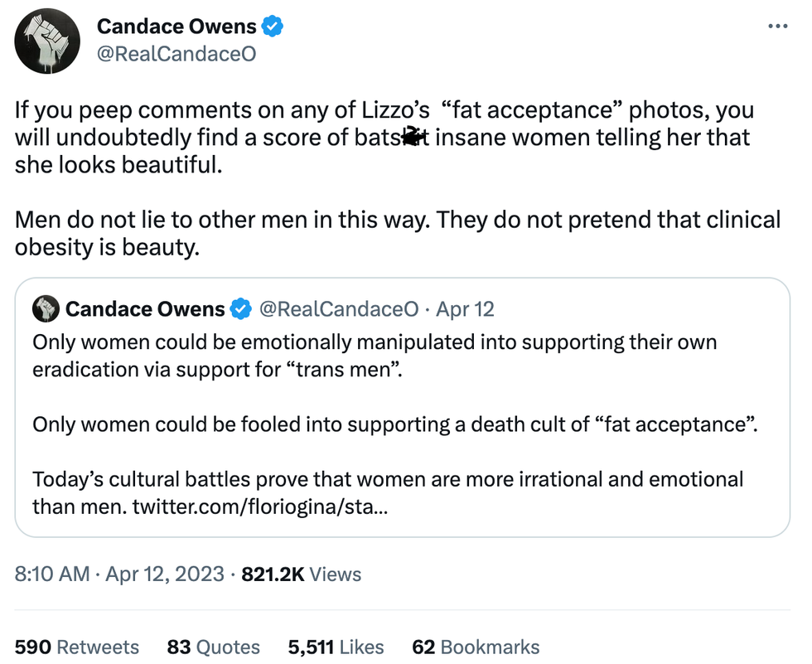Click the 590 Retweets label
Screen dimensions: 812x664
coord(77,647)
